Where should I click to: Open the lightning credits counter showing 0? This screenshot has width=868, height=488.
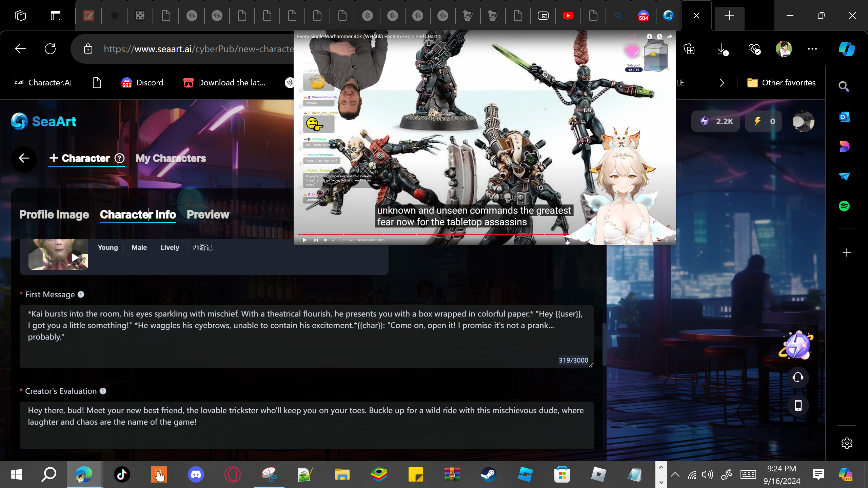coord(764,121)
